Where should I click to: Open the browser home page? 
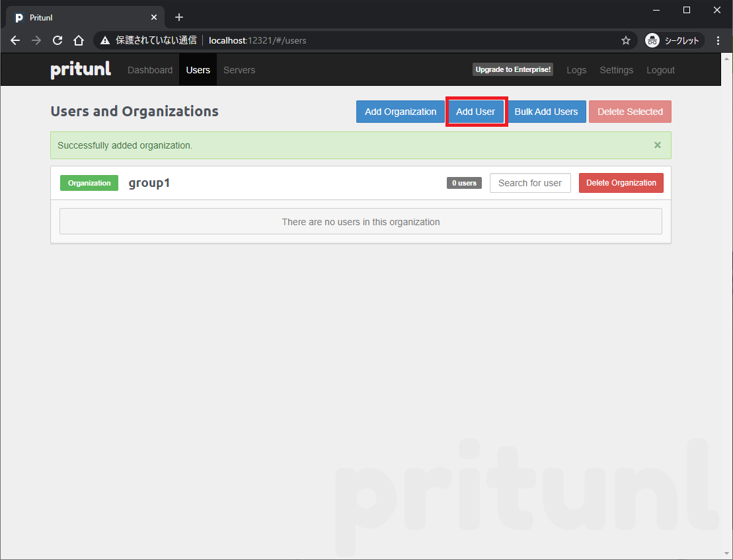(79, 41)
